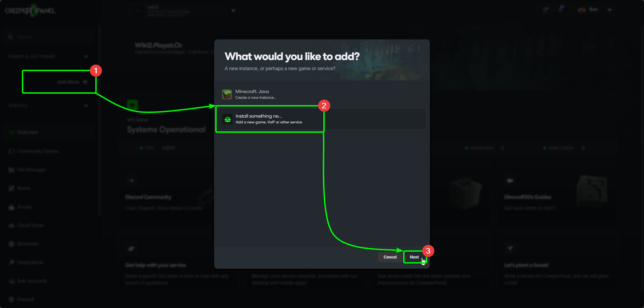
Task: Click the File Manager folder icon in sidebar
Action: 11,170
